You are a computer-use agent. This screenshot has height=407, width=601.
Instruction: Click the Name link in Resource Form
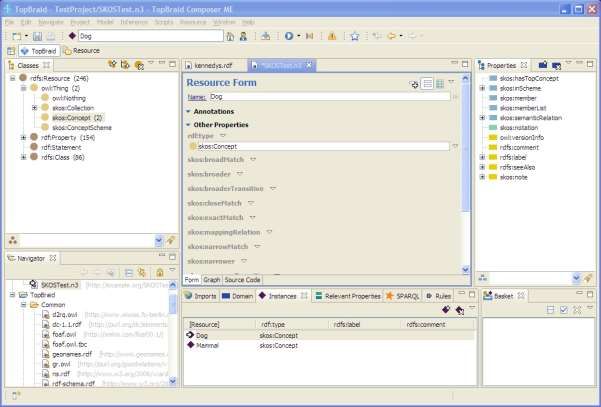[197, 97]
